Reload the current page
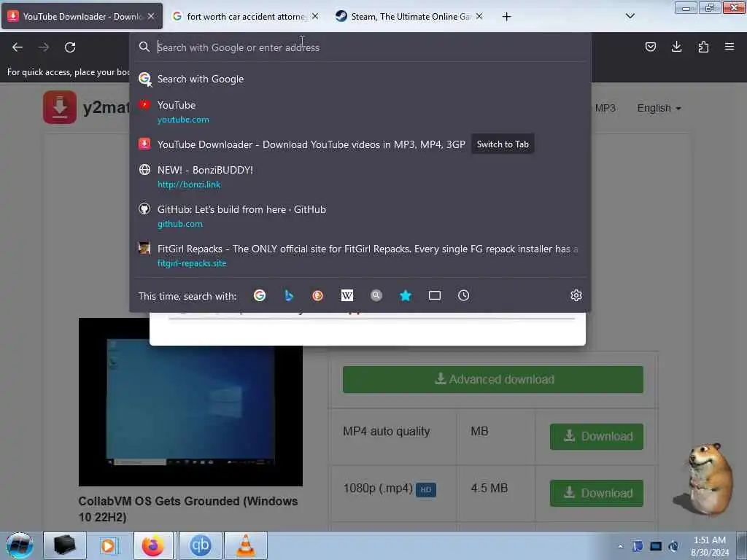The height and width of the screenshot is (560, 747). click(x=70, y=47)
